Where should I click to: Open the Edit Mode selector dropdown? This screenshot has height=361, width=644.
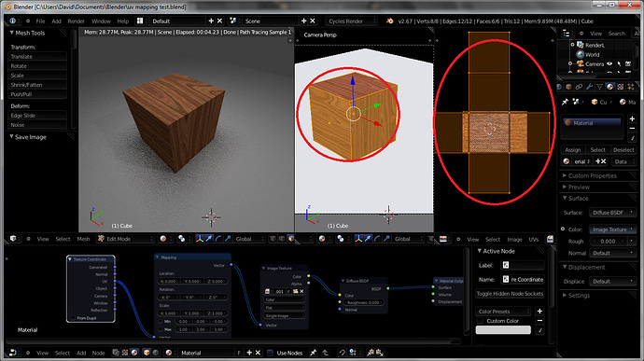point(126,239)
